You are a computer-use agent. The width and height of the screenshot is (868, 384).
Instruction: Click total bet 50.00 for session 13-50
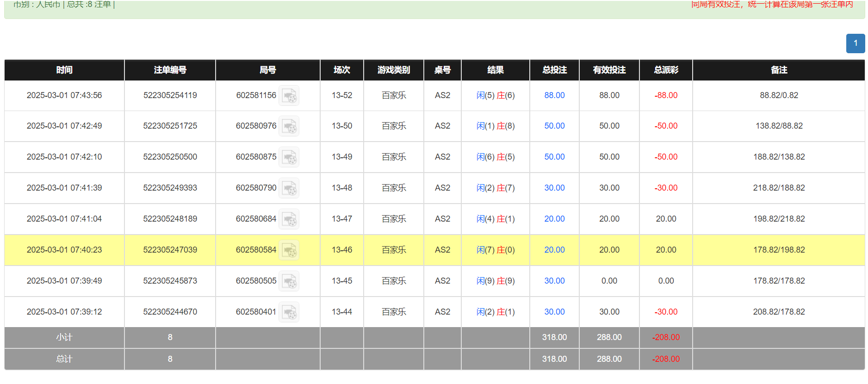[554, 126]
